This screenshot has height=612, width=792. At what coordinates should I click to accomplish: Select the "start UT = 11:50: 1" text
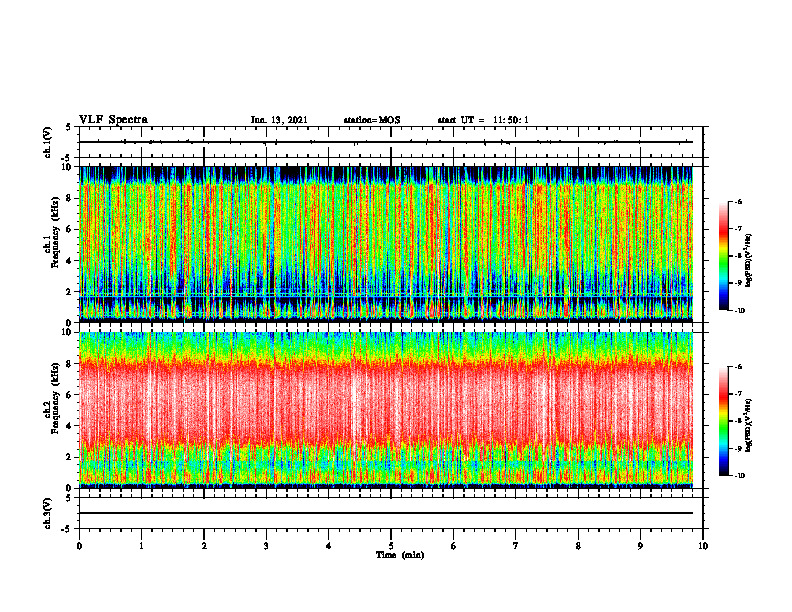[x=483, y=120]
